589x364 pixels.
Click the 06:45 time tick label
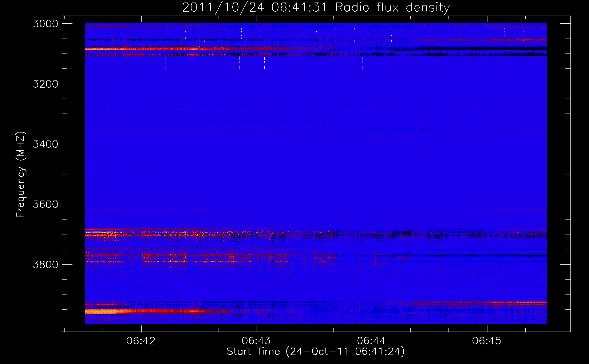[487, 341]
